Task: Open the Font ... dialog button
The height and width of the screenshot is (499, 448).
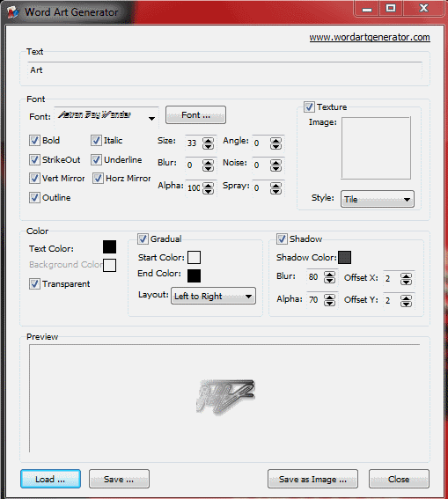Action: [195, 115]
